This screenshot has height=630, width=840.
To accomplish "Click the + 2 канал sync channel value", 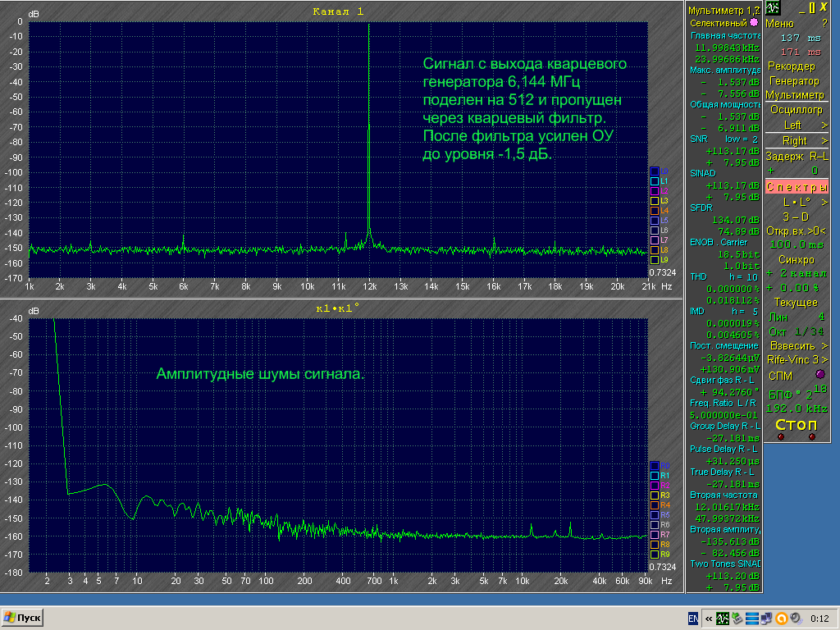I will [x=797, y=274].
